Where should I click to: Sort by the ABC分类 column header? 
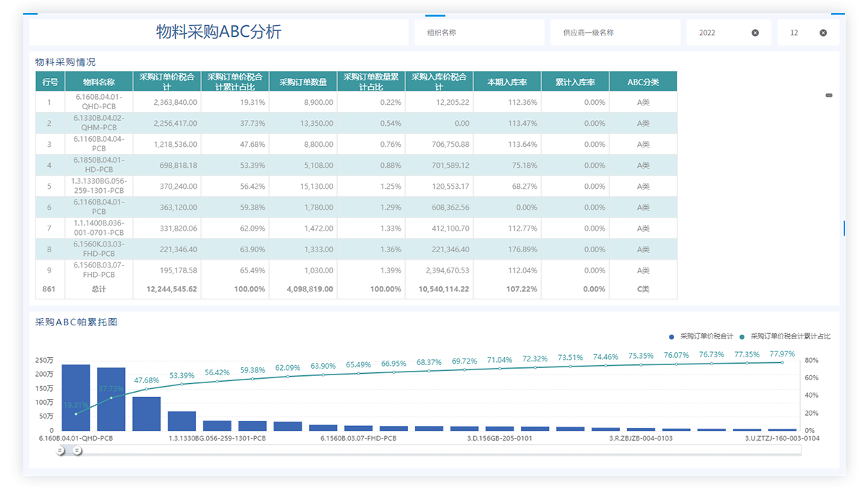(643, 82)
